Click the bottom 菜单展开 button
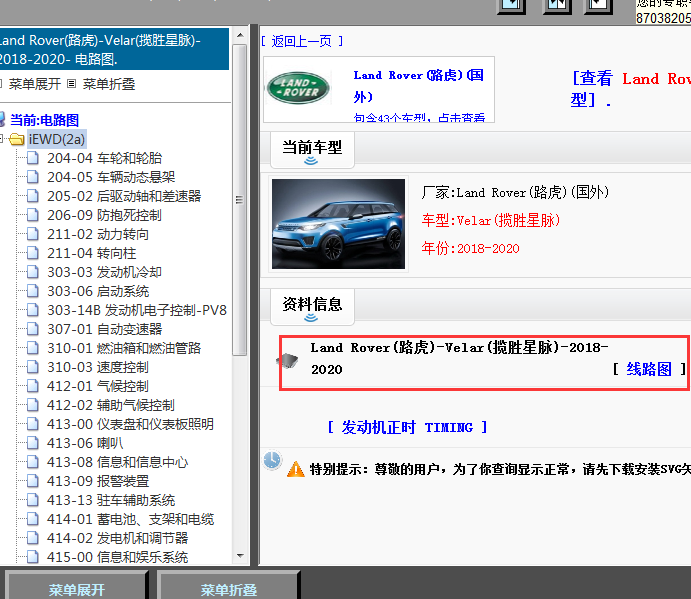The width and height of the screenshot is (691, 599). tap(77, 587)
